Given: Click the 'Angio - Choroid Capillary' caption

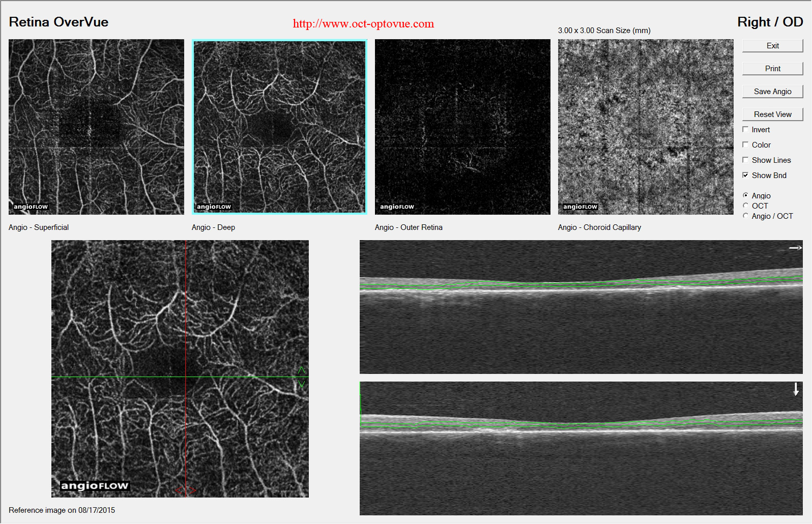Looking at the screenshot, I should coord(599,227).
